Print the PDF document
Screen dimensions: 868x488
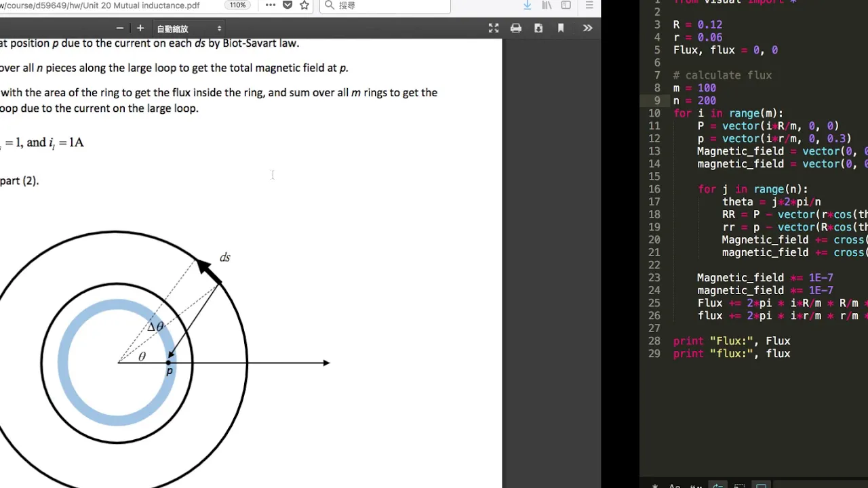[x=516, y=28]
